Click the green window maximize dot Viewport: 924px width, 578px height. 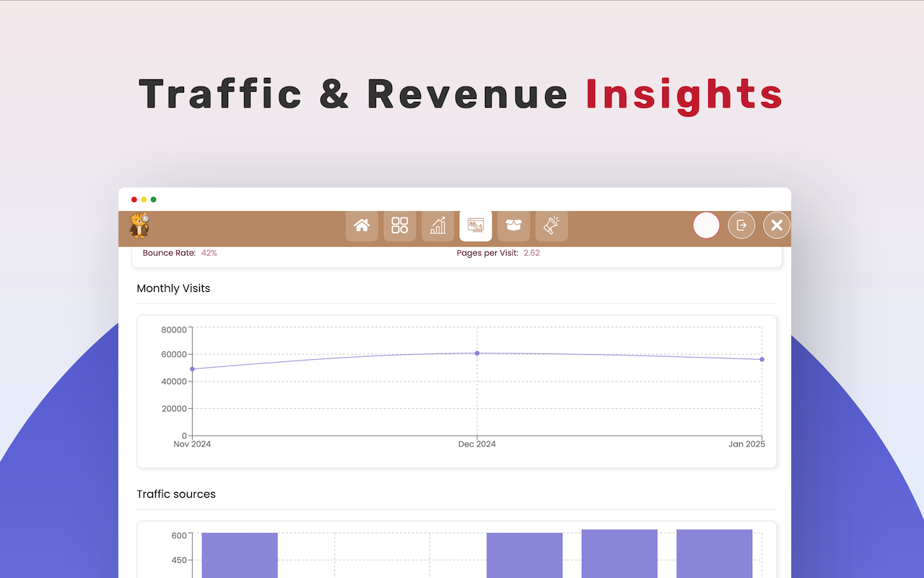tap(153, 199)
